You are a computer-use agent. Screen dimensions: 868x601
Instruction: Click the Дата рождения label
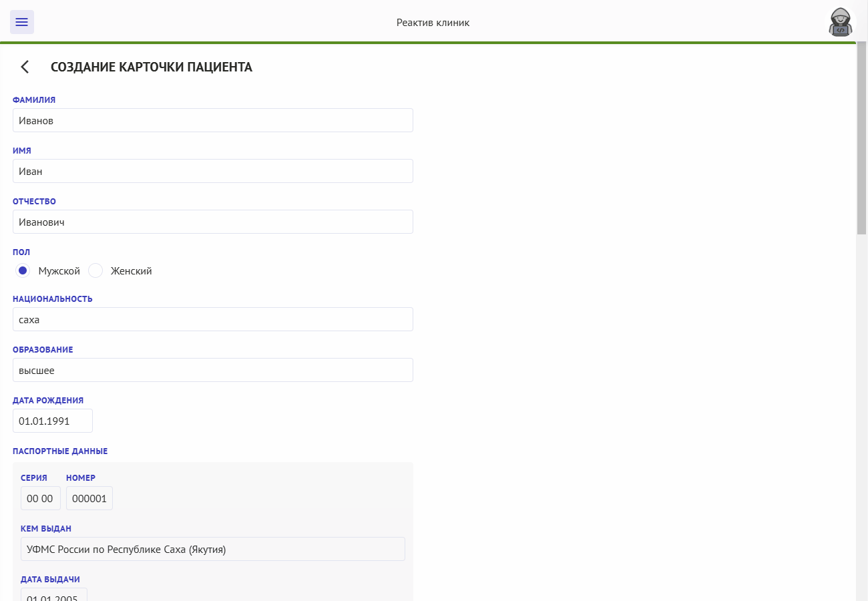48,401
